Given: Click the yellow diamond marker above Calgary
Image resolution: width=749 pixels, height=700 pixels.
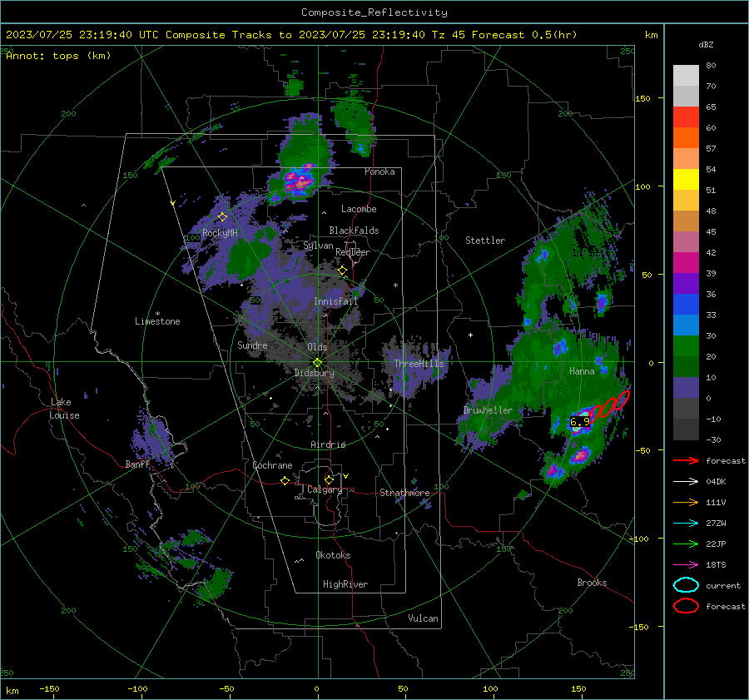Looking at the screenshot, I should pyautogui.click(x=329, y=479).
